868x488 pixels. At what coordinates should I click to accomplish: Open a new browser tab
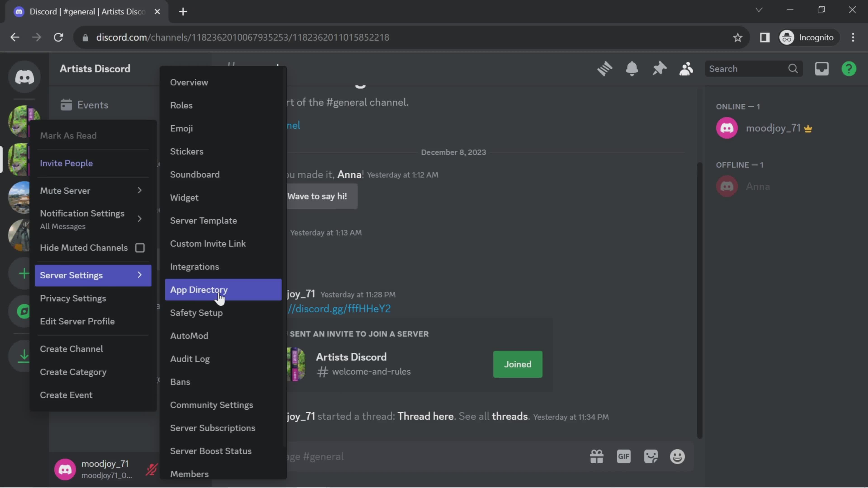[x=183, y=12]
